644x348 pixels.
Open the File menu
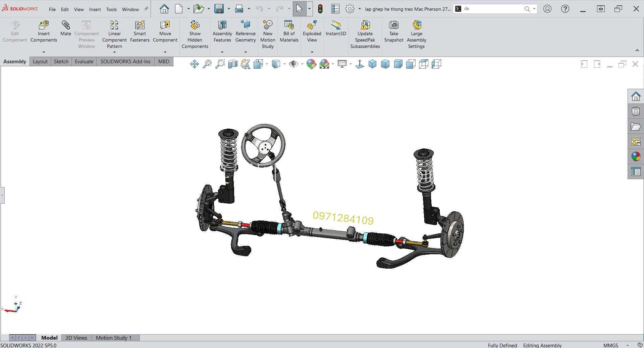52,9
